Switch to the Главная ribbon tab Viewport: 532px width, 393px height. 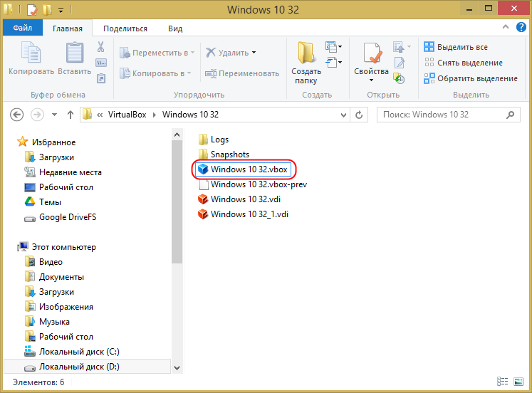pyautogui.click(x=68, y=28)
